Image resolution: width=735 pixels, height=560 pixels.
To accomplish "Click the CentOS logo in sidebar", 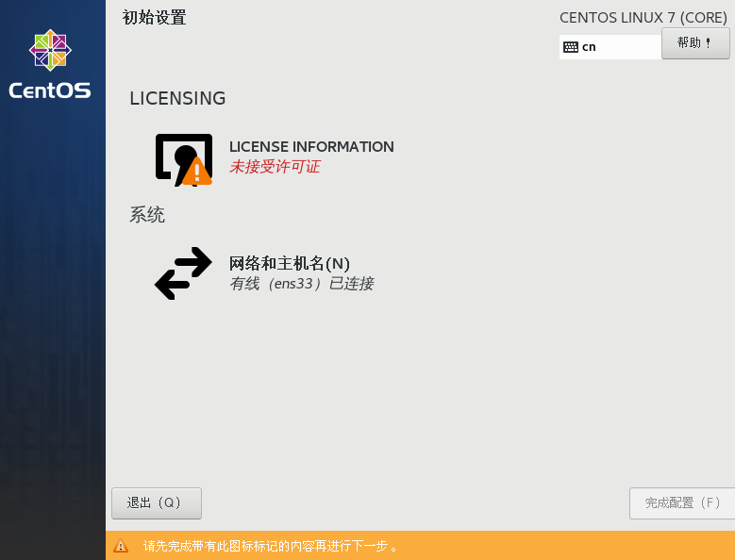I will 50,50.
